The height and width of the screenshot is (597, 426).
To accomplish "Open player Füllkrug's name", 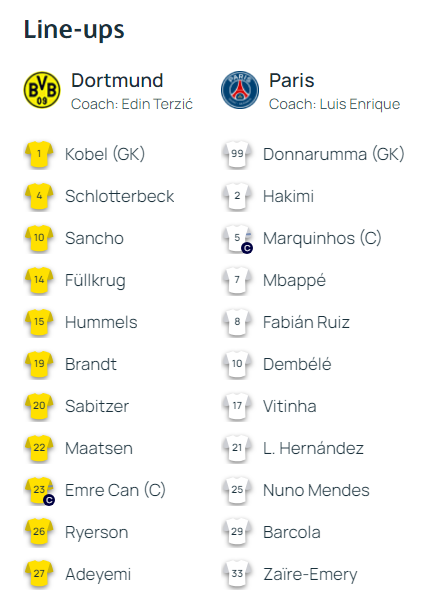I will 95,281.
